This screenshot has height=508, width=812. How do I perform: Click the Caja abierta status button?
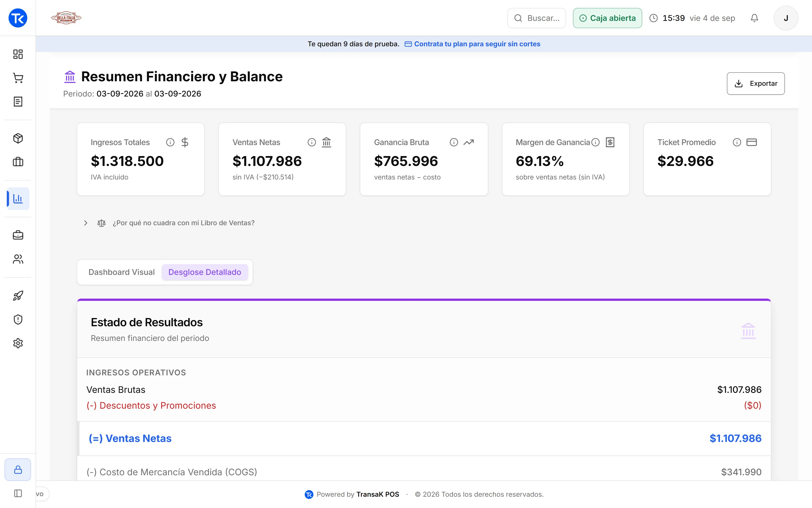pyautogui.click(x=607, y=18)
